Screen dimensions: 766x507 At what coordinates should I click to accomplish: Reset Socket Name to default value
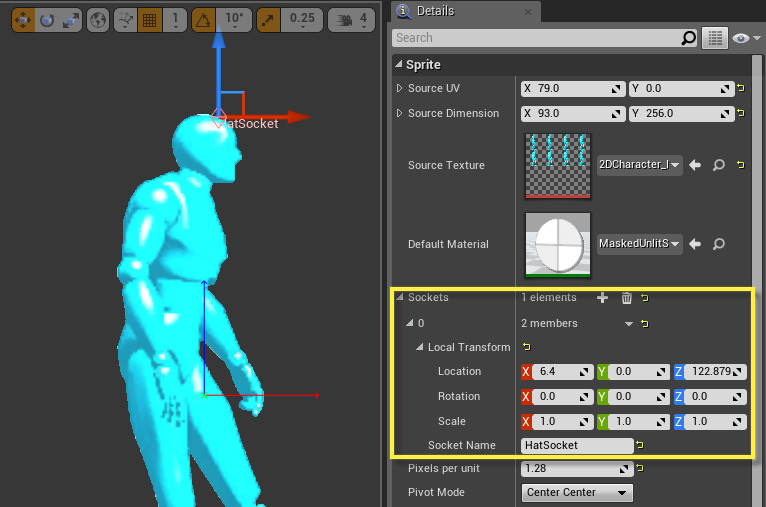tap(639, 445)
